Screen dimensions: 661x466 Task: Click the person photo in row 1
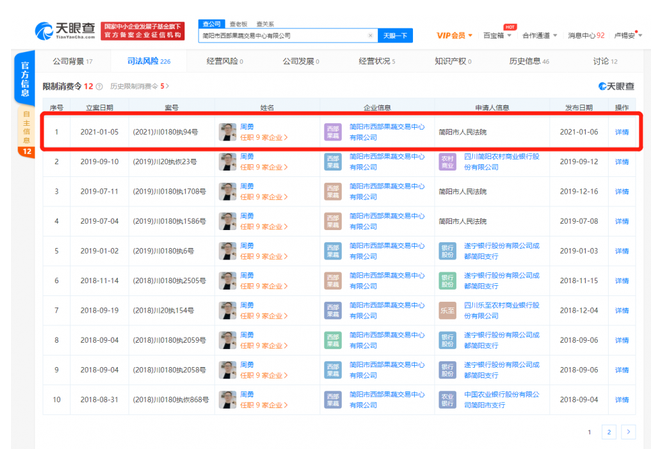pos(228,132)
